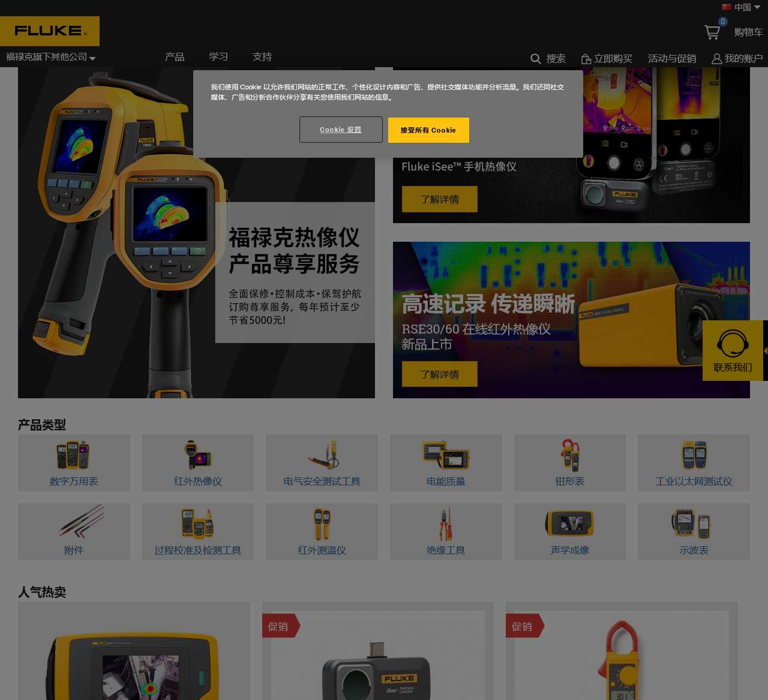This screenshot has width=768, height=700.
Task: Open my account via user icon
Action: (716, 59)
